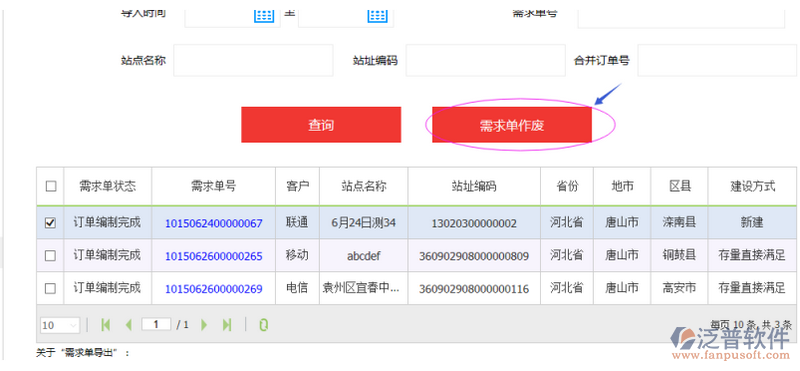The image size is (800, 371).
Task: Click site name cell starting with 袁州区宜春中
Action: pyautogui.click(x=364, y=288)
